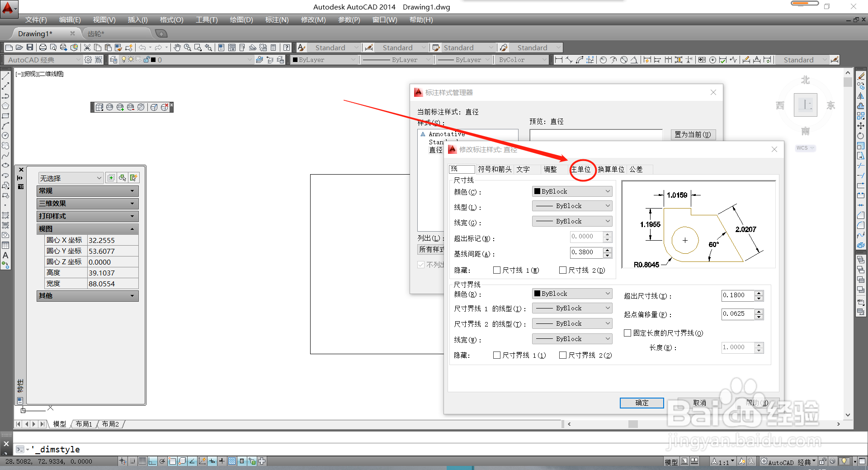
Task: Click the Zoom Realtime magnifier icon
Action: [x=187, y=47]
